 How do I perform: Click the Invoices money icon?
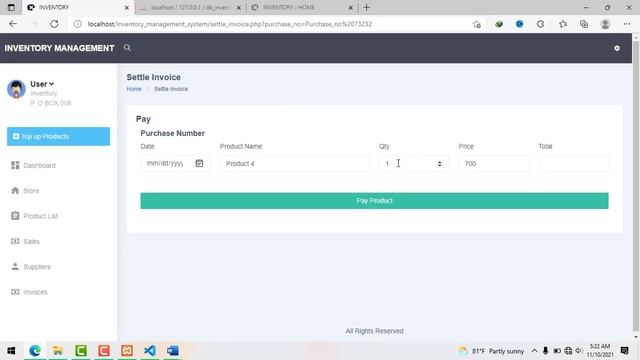click(x=15, y=292)
